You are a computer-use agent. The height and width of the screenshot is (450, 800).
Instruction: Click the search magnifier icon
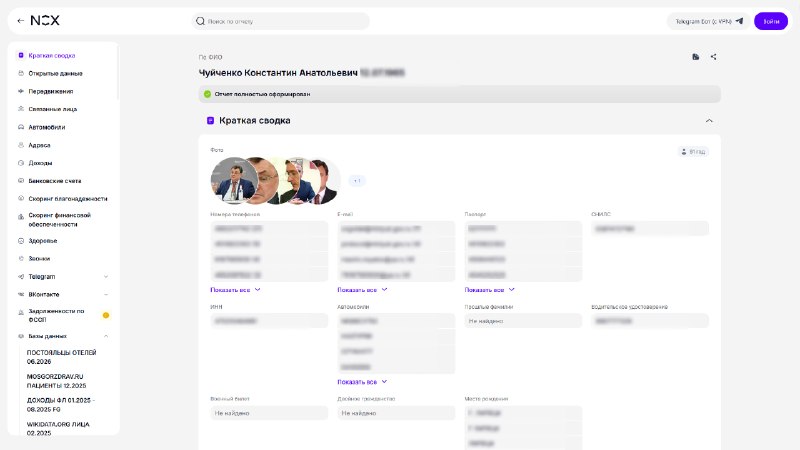coord(201,21)
